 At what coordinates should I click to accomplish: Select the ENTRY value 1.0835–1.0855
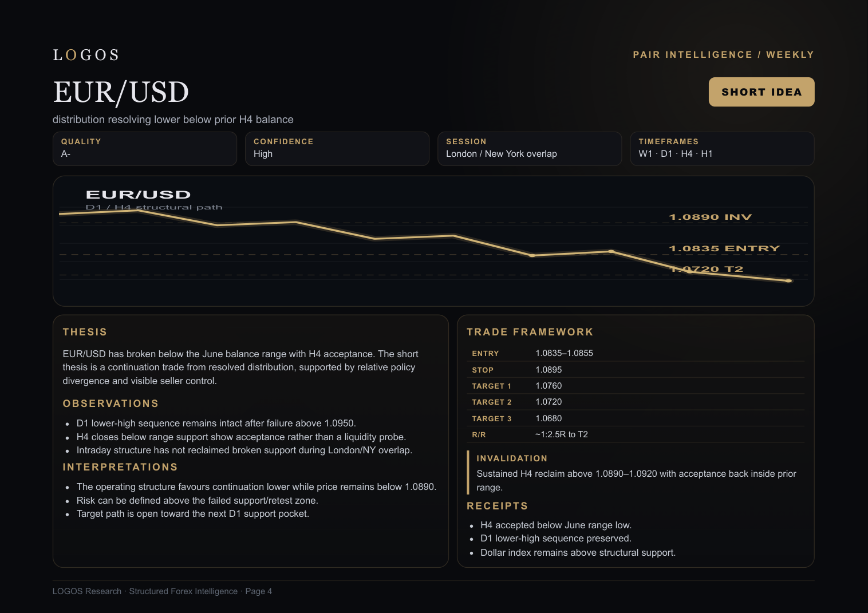(x=564, y=353)
